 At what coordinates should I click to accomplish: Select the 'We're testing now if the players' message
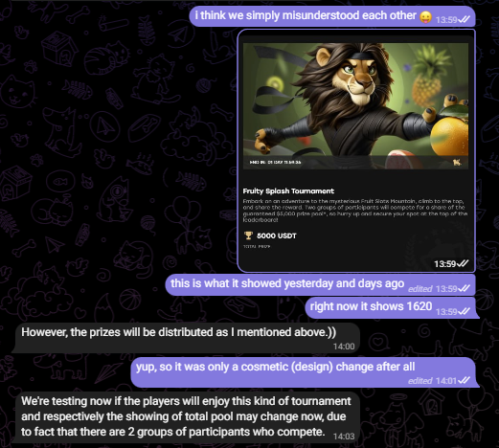[x=188, y=417]
